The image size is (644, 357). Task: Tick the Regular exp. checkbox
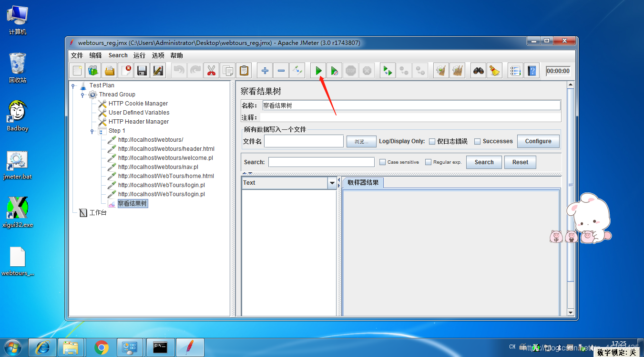tap(428, 162)
